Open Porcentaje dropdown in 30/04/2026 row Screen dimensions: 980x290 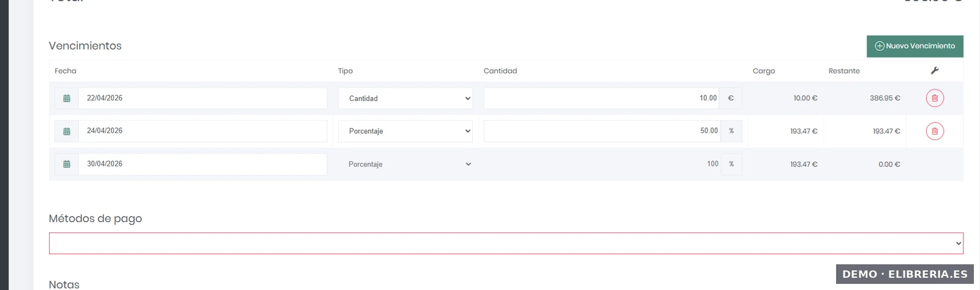[405, 165]
